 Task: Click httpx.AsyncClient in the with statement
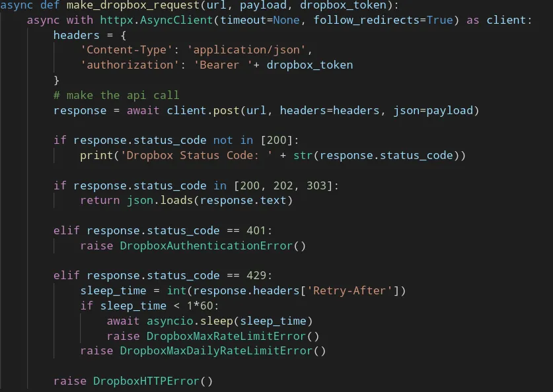[157, 20]
